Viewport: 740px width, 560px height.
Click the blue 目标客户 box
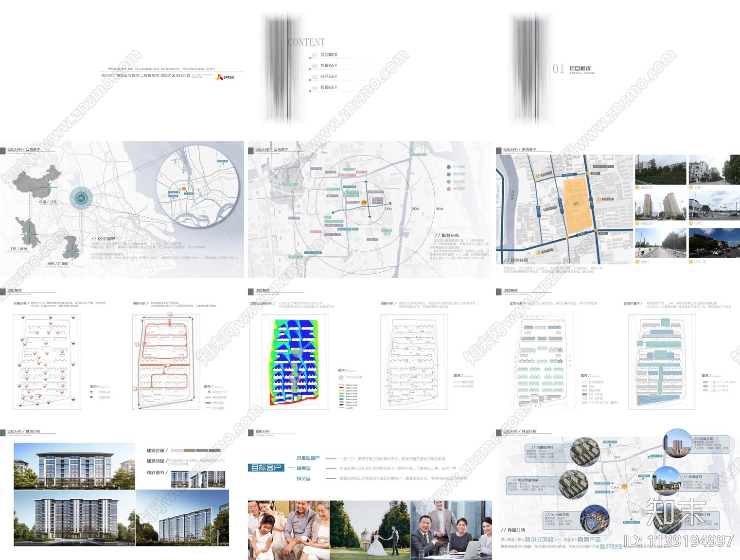pos(266,468)
